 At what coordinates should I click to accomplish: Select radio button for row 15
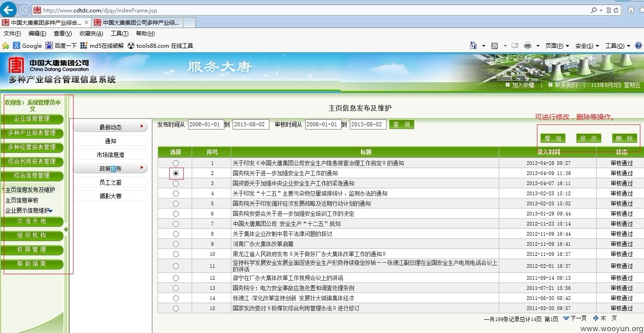tap(176, 308)
